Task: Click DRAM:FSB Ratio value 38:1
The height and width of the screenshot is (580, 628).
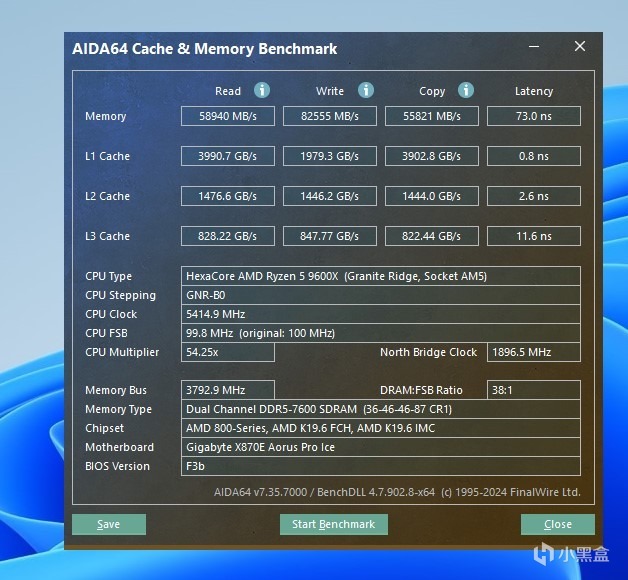Action: click(534, 390)
